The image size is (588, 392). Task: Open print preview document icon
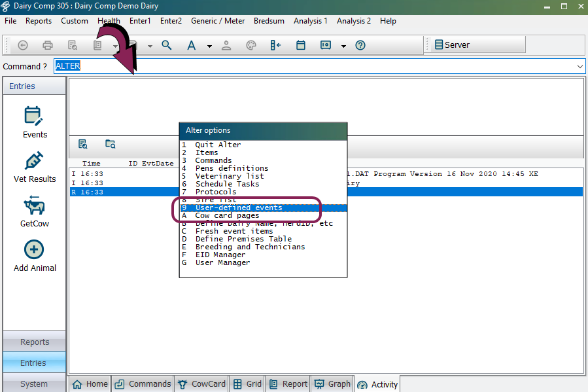[x=73, y=45]
